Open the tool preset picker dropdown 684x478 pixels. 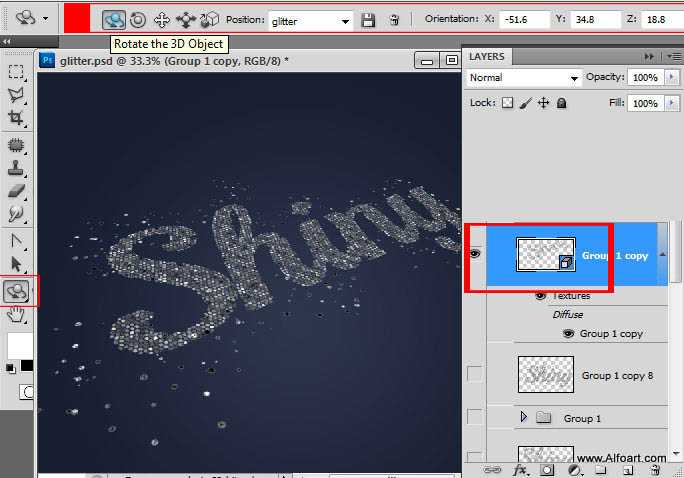(46, 19)
